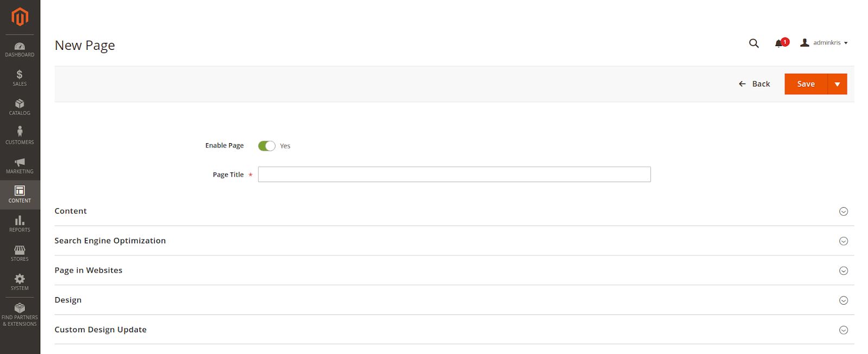Toggle the Enable Page switch off

(267, 145)
